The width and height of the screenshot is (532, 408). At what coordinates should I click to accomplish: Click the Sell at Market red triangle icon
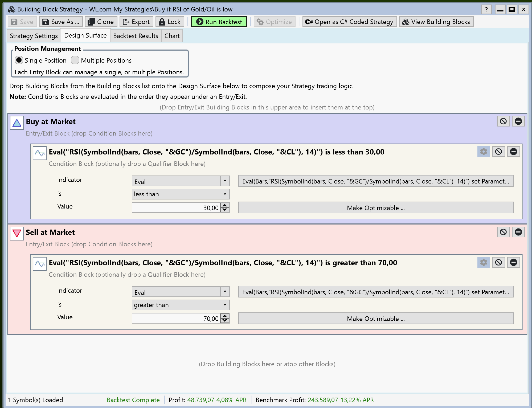point(17,234)
